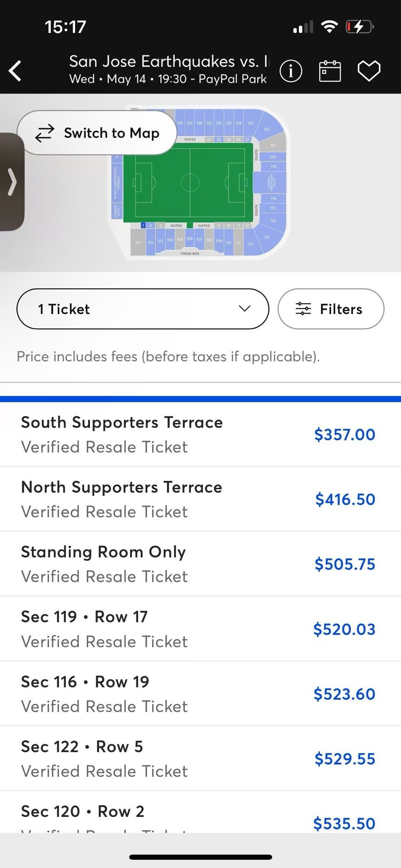Viewport: 401px width, 868px height.
Task: Open event info icon
Action: pos(291,71)
